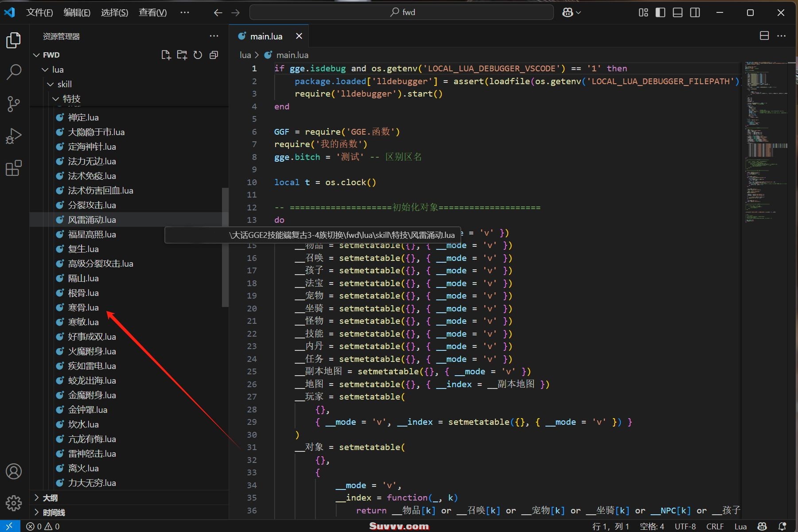The width and height of the screenshot is (798, 532).
Task: Open the Run and Debug view
Action: click(x=13, y=136)
